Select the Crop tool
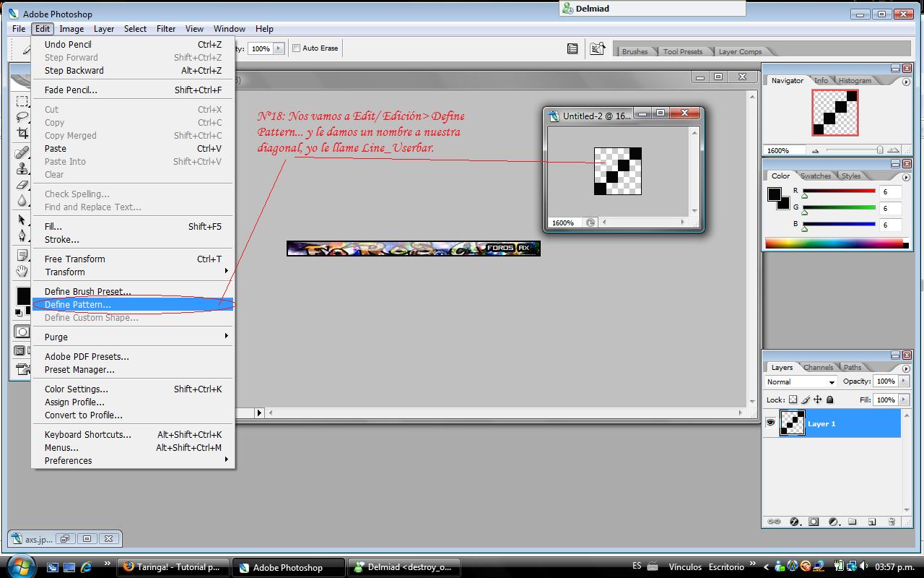The width and height of the screenshot is (924, 578). pos(22,134)
